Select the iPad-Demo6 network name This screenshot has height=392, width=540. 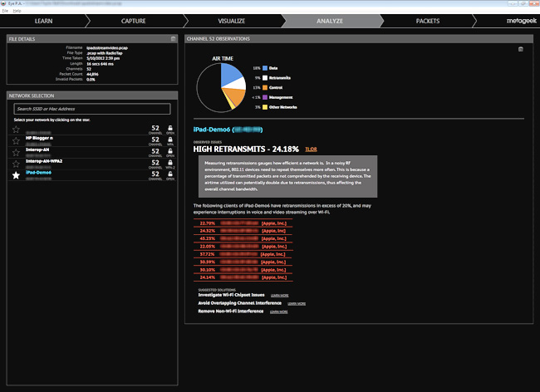coord(38,173)
